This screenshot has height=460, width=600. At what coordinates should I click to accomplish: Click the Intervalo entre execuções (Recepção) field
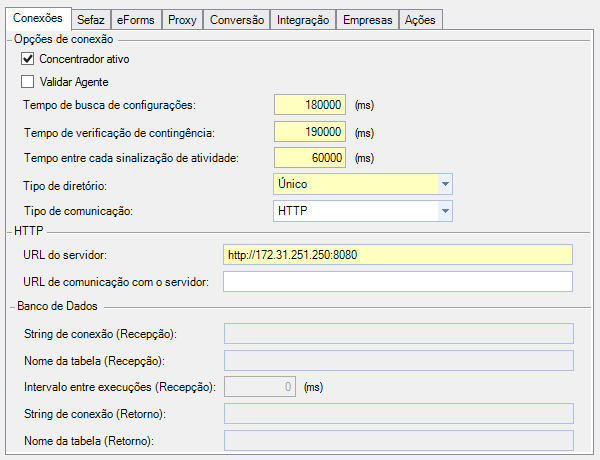tap(260, 386)
